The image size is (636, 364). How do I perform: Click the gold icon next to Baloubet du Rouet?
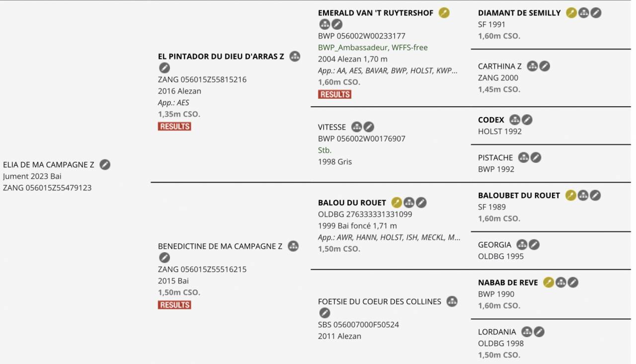point(571,195)
